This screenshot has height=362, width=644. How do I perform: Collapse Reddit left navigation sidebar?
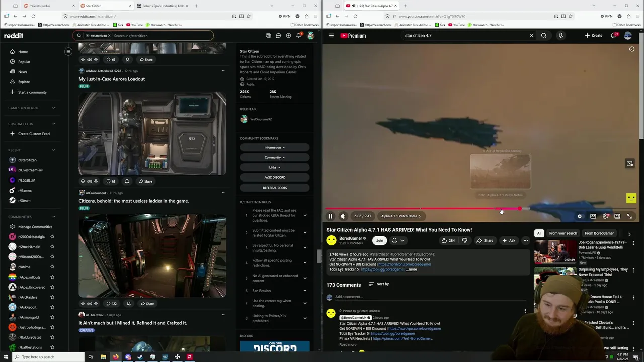(x=68, y=51)
